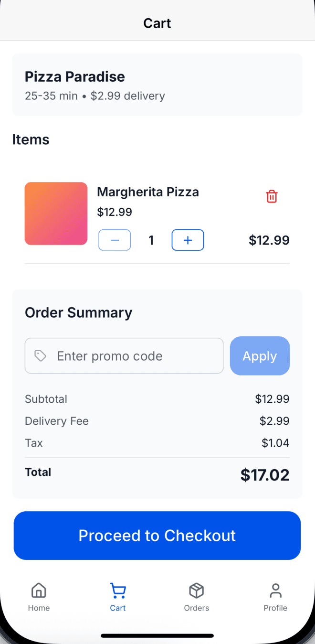Image resolution: width=315 pixels, height=644 pixels.
Task: Tap the Pizza Paradise restaurant card
Action: pyautogui.click(x=157, y=85)
